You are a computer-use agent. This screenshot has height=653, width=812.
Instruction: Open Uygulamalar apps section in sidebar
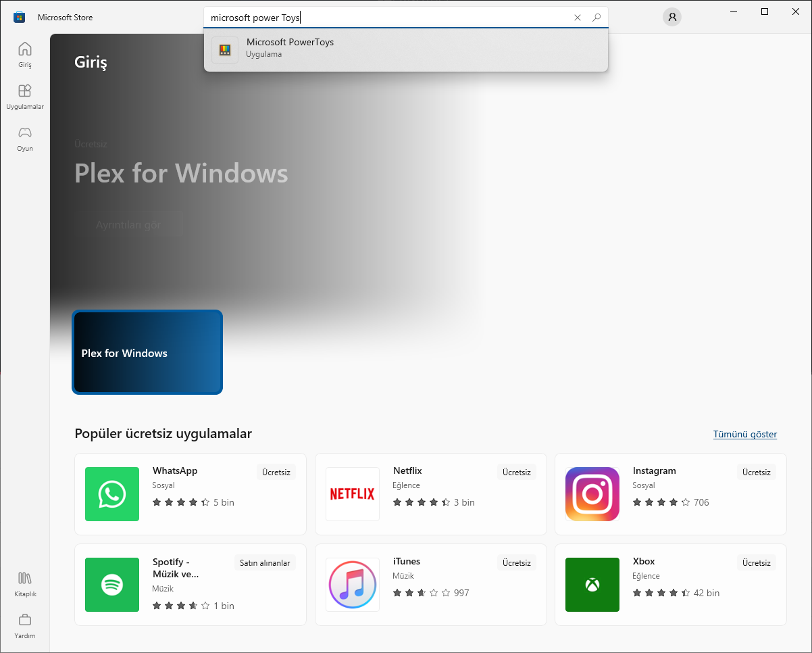click(x=25, y=97)
